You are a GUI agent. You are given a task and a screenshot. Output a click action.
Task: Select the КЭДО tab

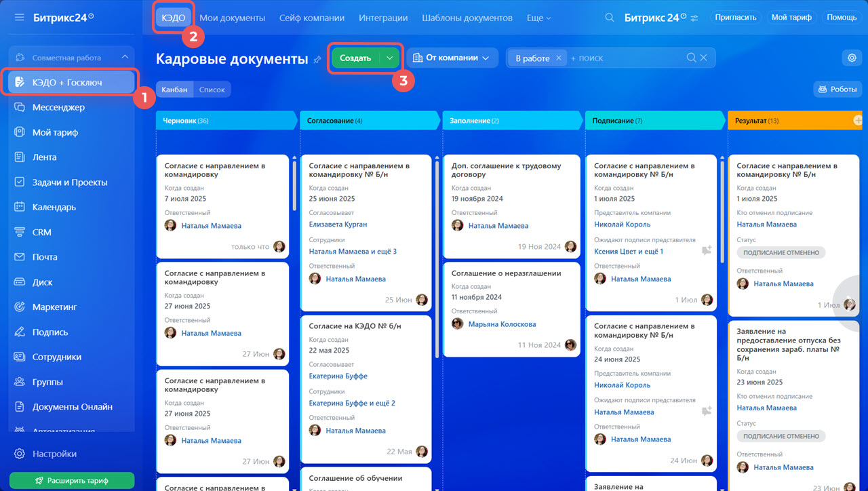tap(174, 18)
